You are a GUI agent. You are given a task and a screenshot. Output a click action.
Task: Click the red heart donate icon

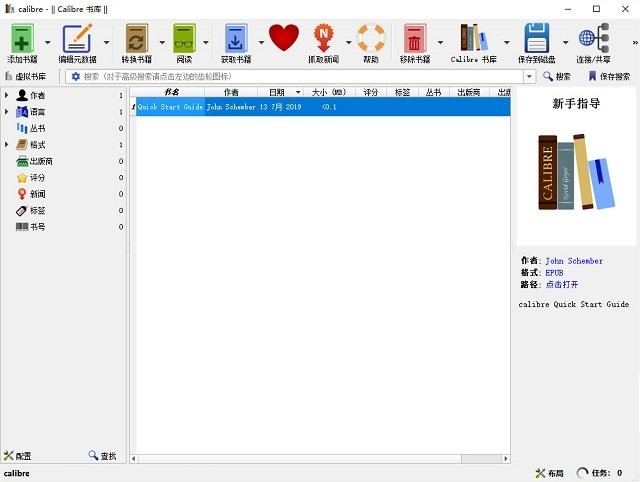click(x=284, y=38)
